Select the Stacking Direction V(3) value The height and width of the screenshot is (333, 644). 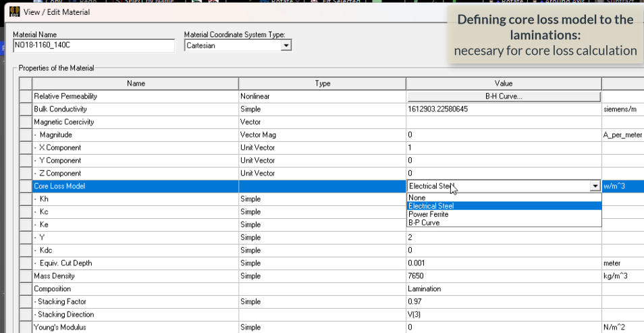coord(503,315)
